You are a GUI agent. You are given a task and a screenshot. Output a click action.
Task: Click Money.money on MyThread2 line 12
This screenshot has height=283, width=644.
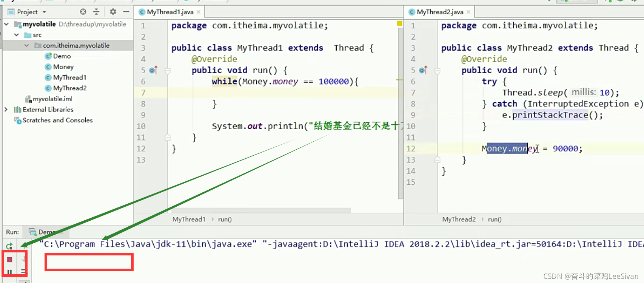(510, 148)
